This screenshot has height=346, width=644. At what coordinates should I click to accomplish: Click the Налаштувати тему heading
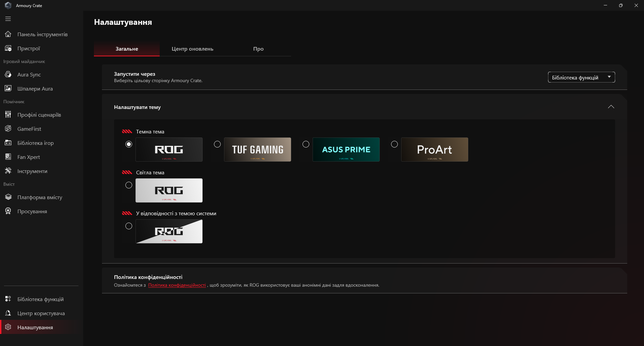pos(138,107)
